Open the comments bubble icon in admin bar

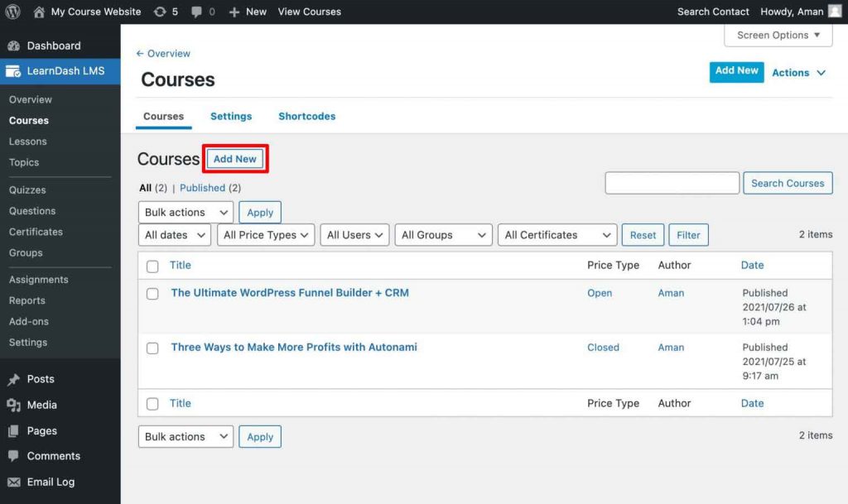coord(196,12)
